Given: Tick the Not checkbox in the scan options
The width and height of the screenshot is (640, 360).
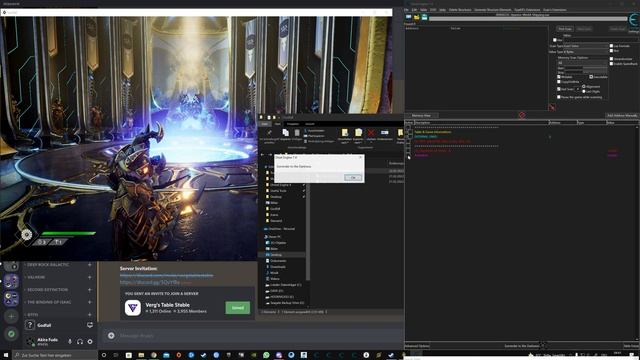Looking at the screenshot, I should click(611, 51).
